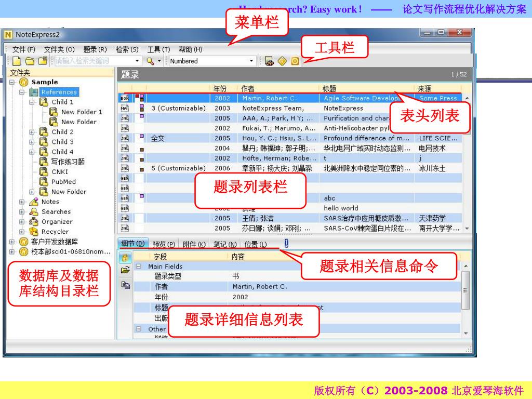Image resolution: width=532 pixels, height=399 pixels.
Task: Click the Organizer folder icon
Action: click(34, 222)
